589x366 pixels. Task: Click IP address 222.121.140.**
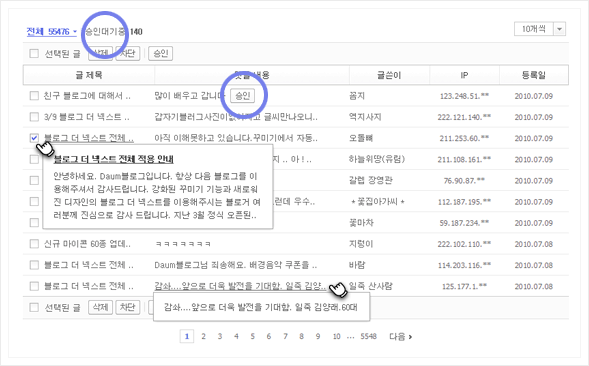(x=464, y=117)
